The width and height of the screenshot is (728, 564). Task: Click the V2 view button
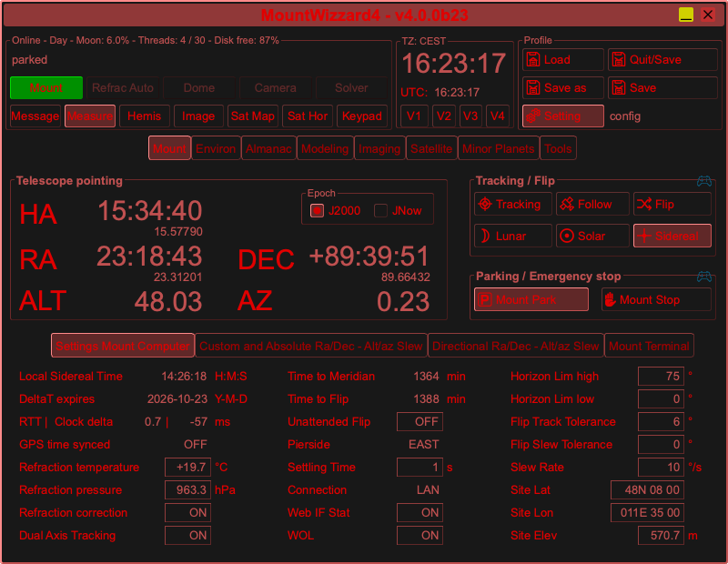[x=444, y=116]
